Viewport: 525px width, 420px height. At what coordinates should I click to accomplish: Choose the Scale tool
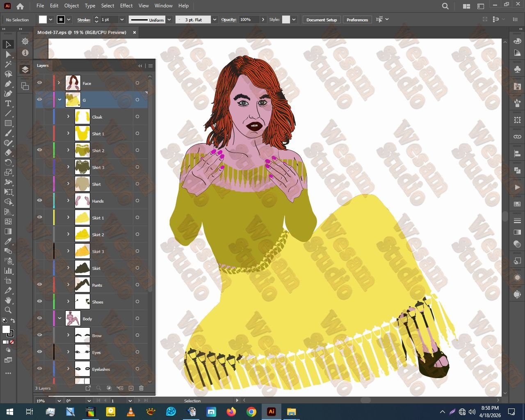[8, 172]
